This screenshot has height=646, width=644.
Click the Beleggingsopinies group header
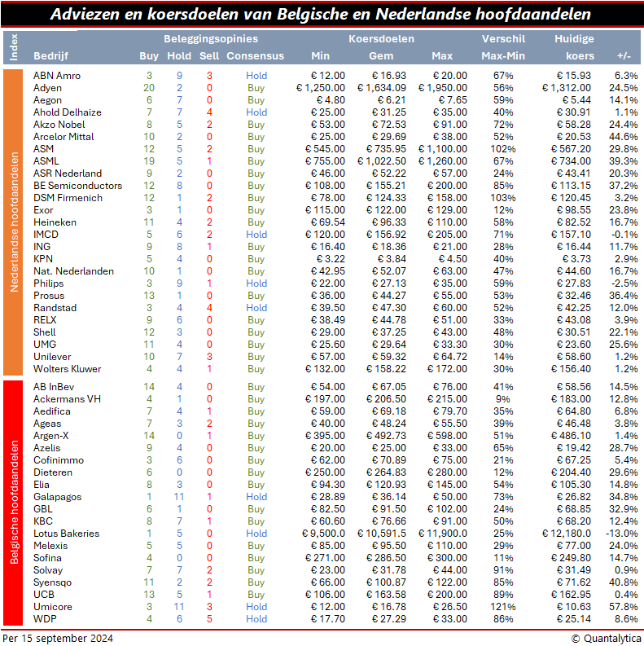click(x=211, y=39)
